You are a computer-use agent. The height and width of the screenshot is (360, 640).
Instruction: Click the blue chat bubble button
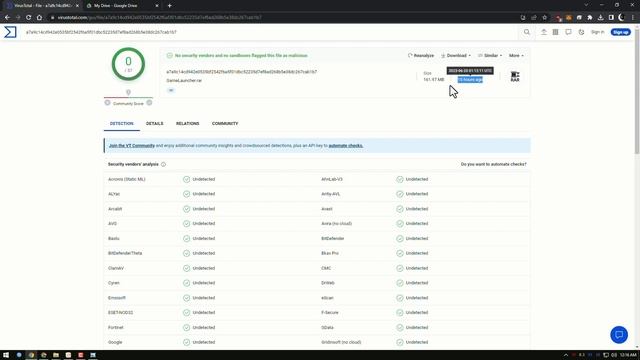619,335
